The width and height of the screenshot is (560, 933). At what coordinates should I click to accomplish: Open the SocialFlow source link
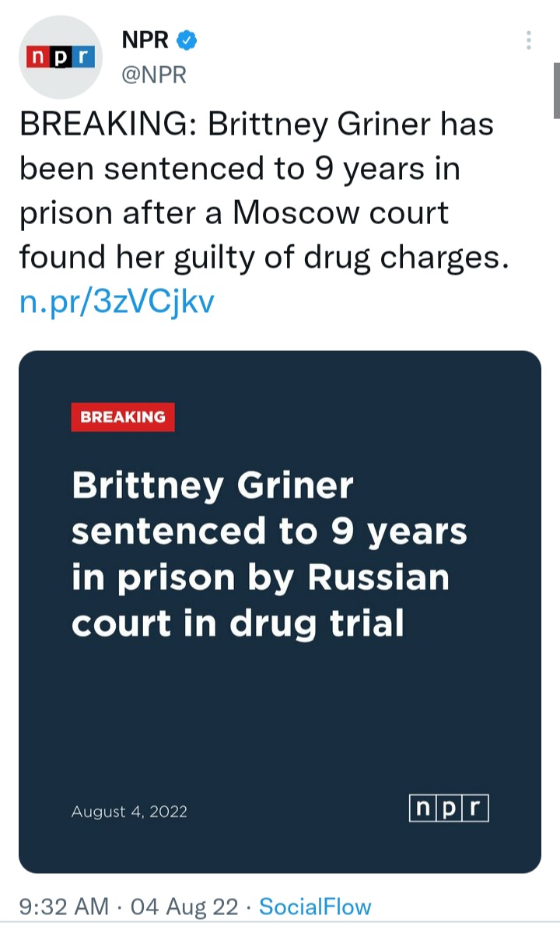pos(315,907)
